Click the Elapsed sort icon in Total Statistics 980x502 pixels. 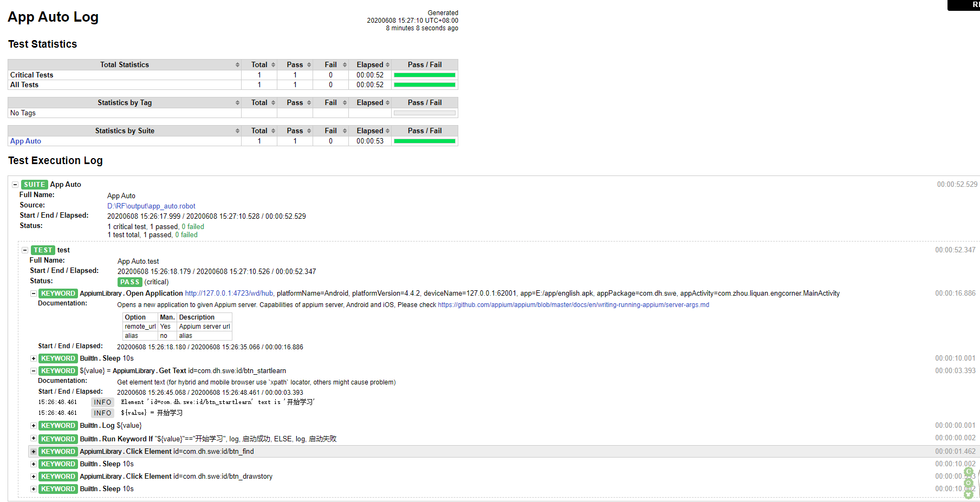[387, 64]
